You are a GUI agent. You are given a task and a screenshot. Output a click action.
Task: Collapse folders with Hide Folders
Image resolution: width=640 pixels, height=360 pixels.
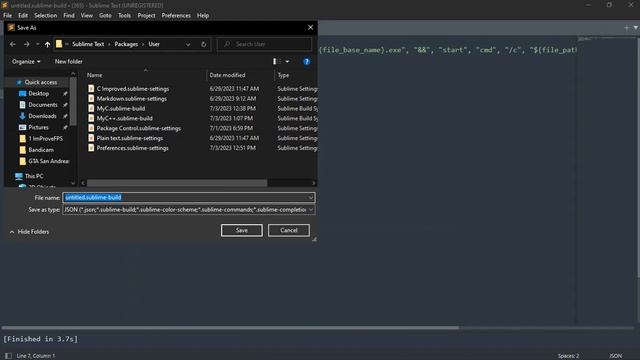[x=29, y=232]
